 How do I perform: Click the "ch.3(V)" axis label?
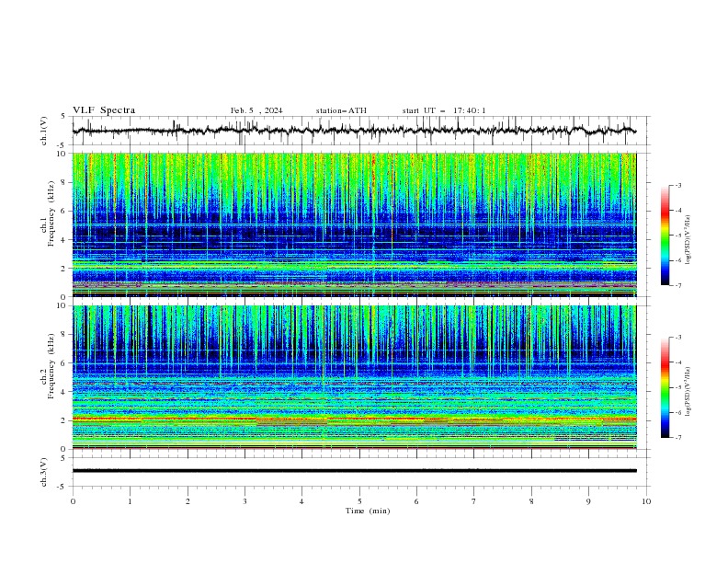point(44,472)
